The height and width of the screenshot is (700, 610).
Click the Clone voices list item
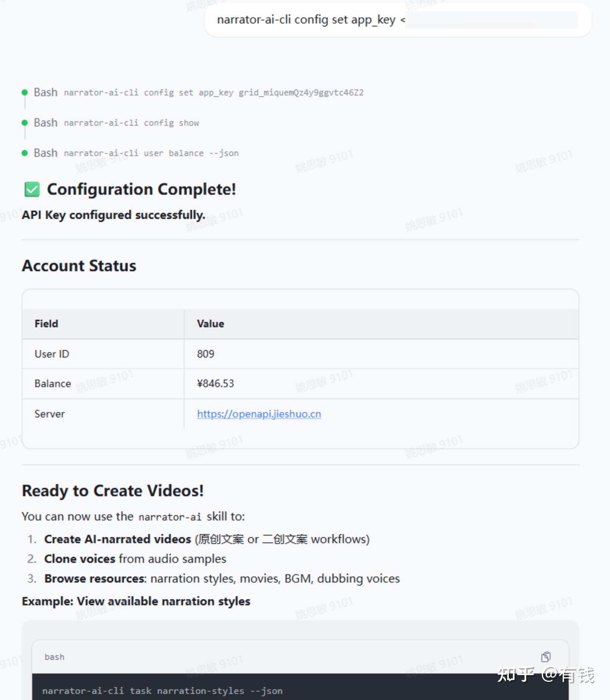tap(135, 559)
